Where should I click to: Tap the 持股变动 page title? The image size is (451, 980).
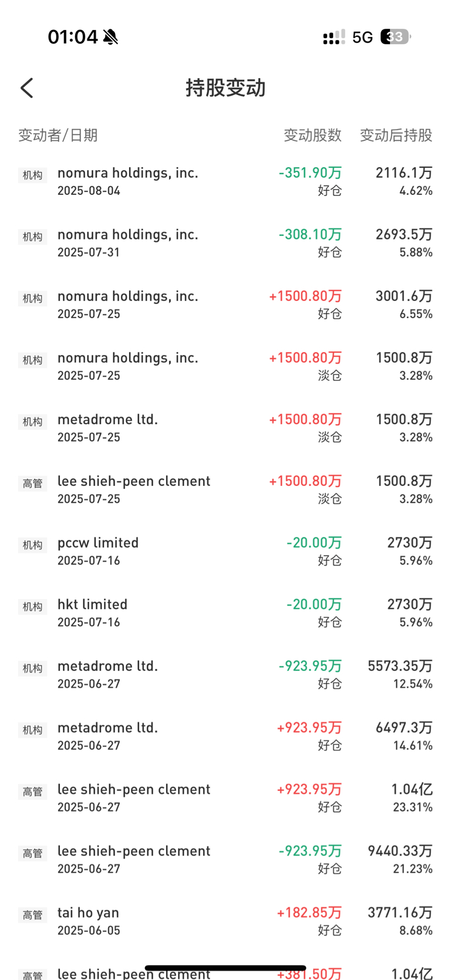pos(225,88)
